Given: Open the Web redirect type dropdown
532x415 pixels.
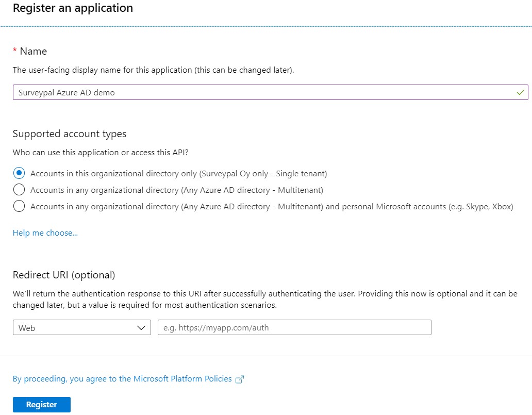Looking at the screenshot, I should pos(82,327).
